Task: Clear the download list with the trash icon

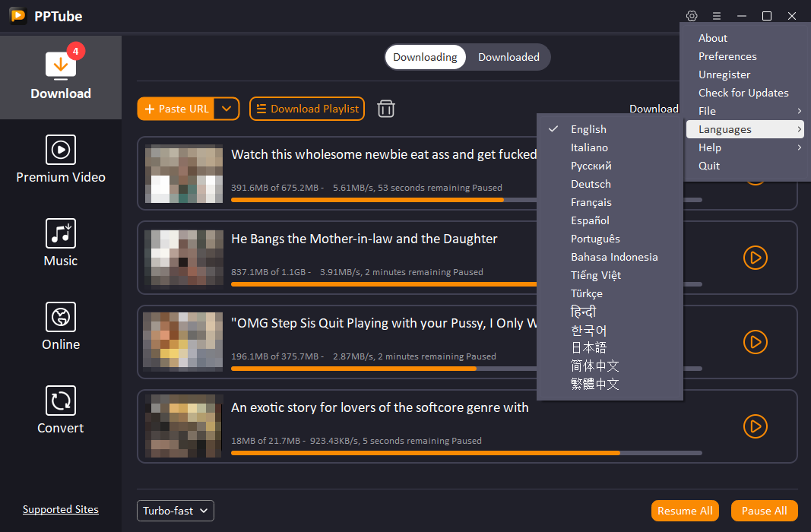Action: tap(385, 109)
